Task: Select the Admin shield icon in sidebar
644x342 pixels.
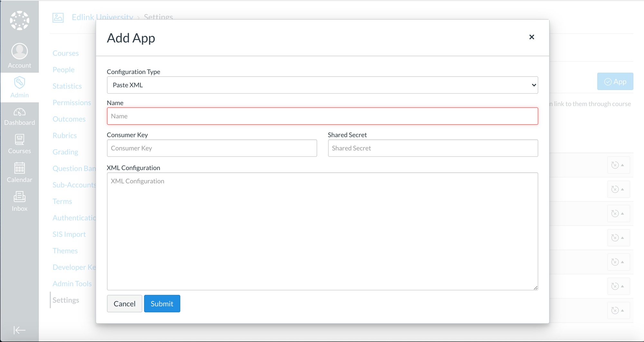Action: click(x=19, y=83)
